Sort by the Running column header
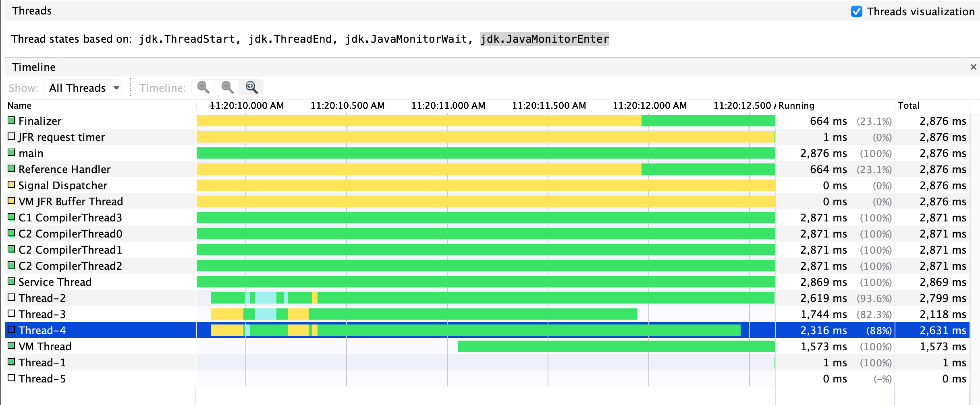The image size is (980, 405). click(x=796, y=105)
